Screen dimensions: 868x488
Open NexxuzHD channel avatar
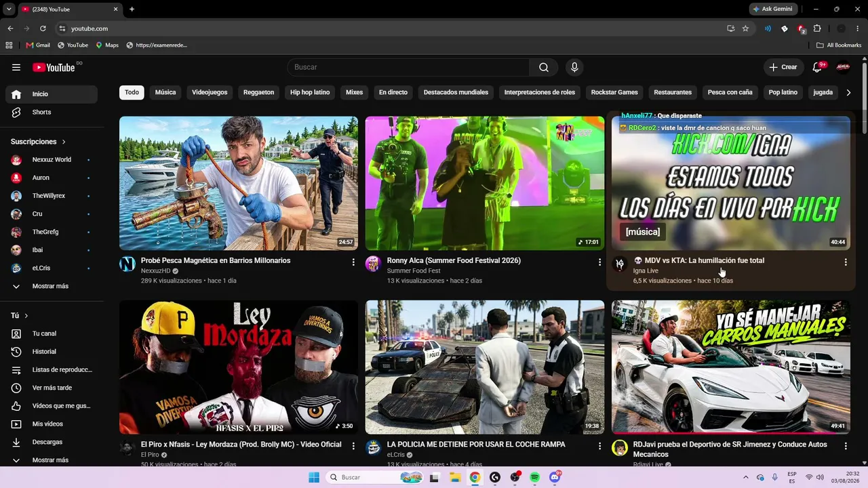pyautogui.click(x=127, y=264)
